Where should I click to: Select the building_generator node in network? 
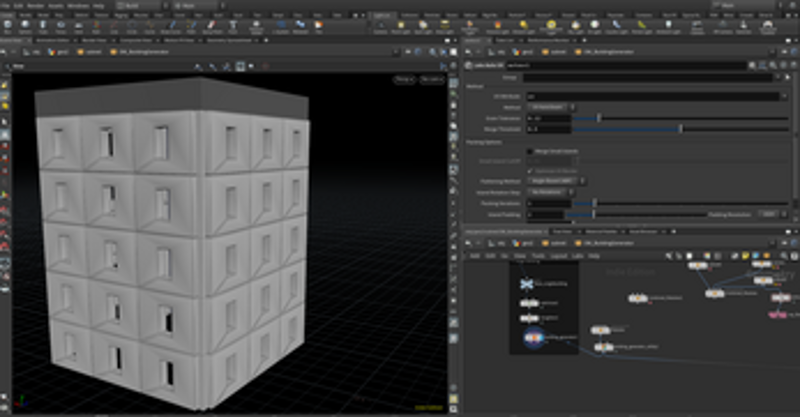pos(533,336)
